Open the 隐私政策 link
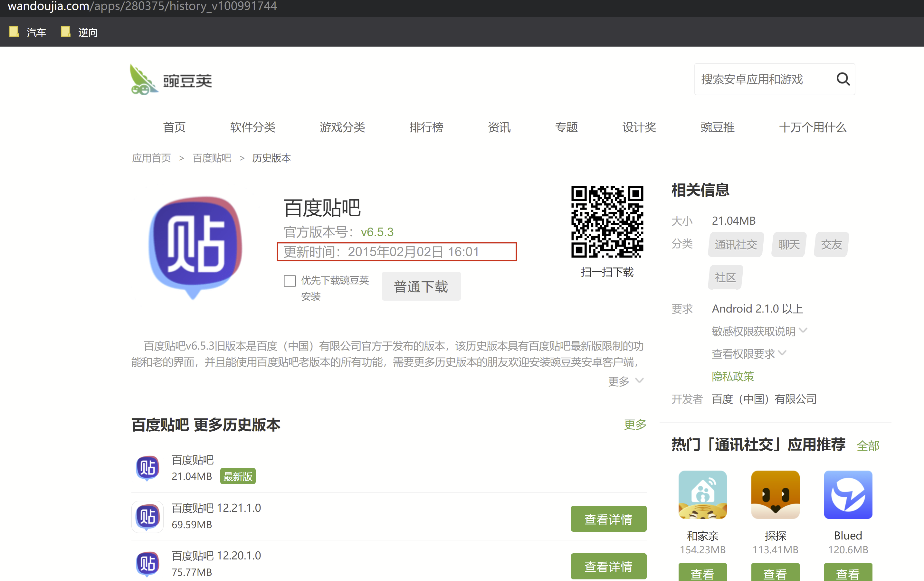This screenshot has height=581, width=924. click(732, 376)
